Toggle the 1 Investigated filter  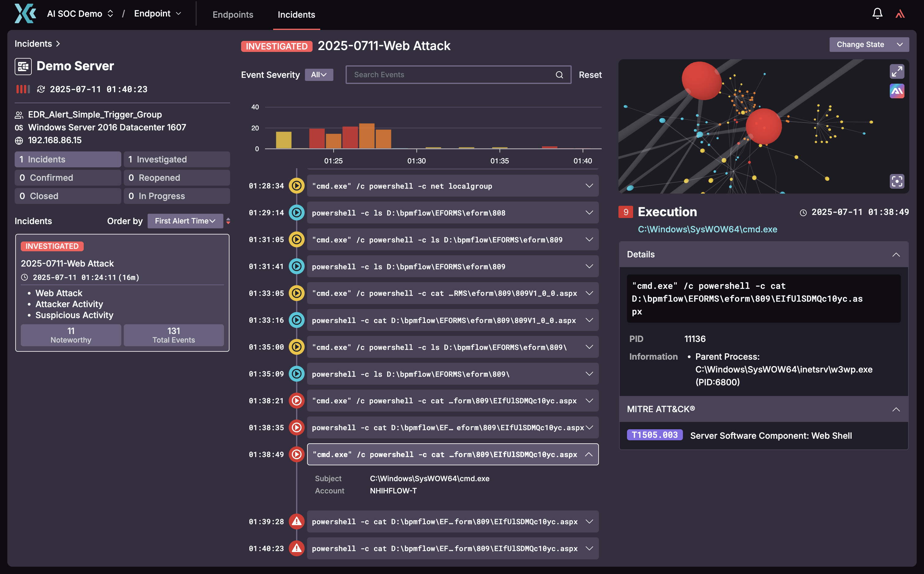click(177, 159)
